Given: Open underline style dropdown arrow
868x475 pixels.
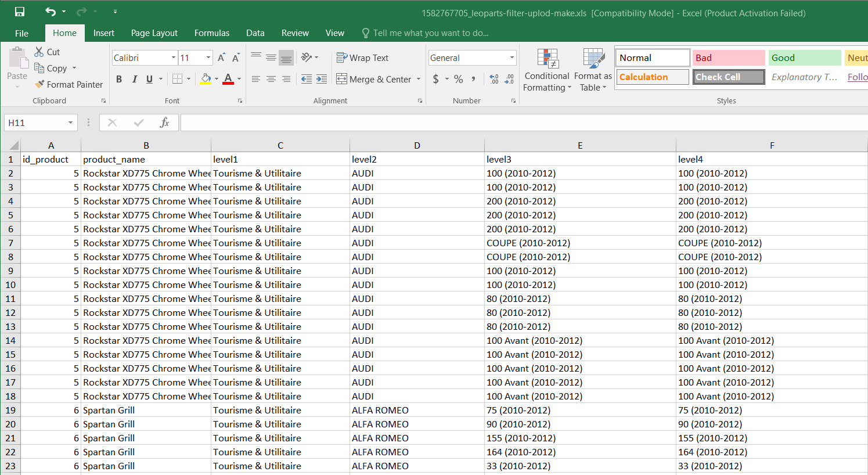Looking at the screenshot, I should click(161, 79).
